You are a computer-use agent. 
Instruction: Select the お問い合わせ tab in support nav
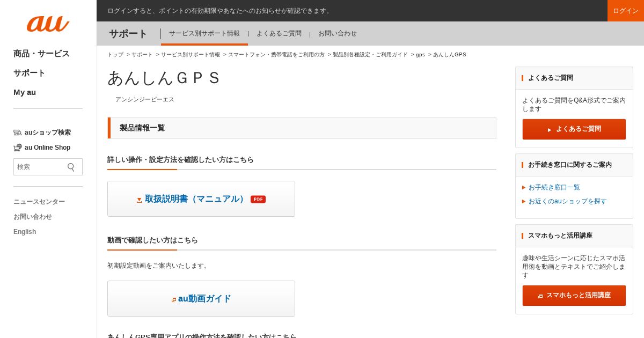338,33
